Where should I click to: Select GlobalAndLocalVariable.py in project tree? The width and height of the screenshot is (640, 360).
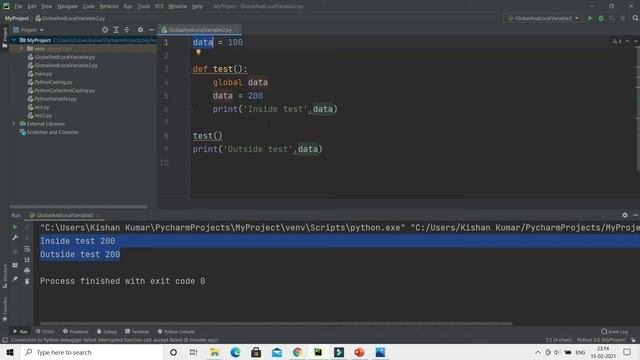tap(64, 57)
